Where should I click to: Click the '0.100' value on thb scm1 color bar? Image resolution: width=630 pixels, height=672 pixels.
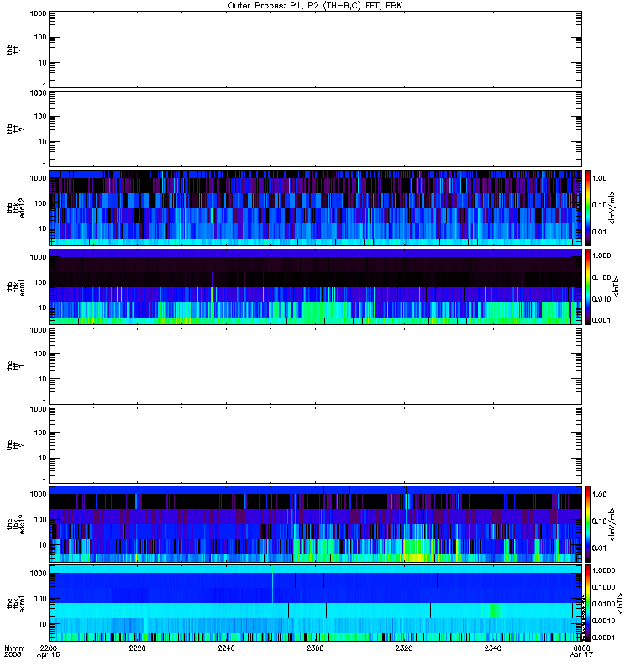[601, 277]
